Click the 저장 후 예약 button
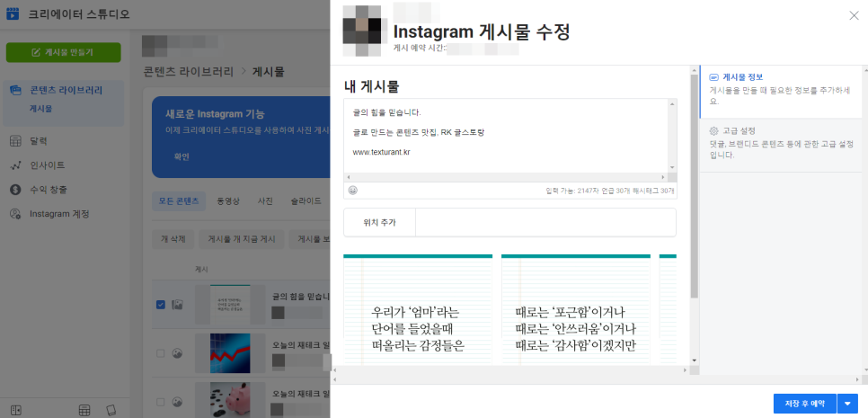This screenshot has width=868, height=418. point(804,404)
